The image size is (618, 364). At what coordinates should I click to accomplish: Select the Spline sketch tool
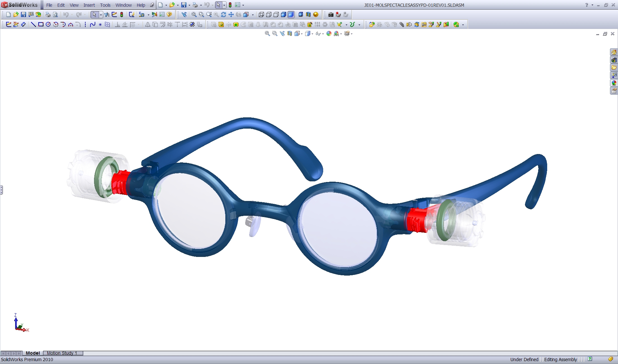point(93,24)
